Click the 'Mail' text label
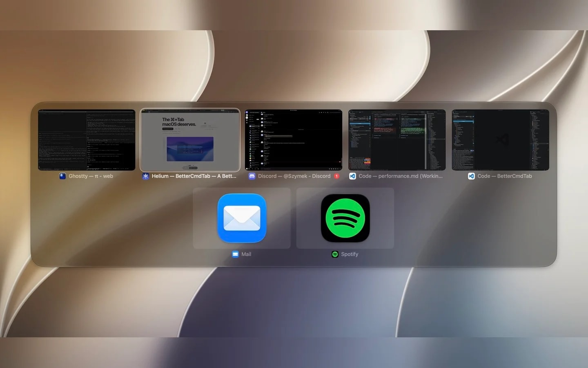Image resolution: width=588 pixels, height=368 pixels. click(246, 254)
